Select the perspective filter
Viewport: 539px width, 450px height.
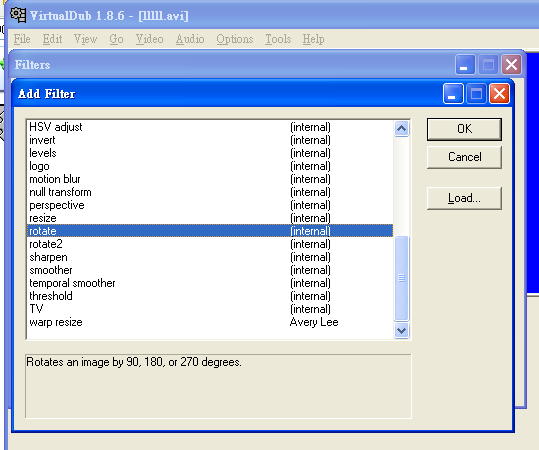[210, 205]
